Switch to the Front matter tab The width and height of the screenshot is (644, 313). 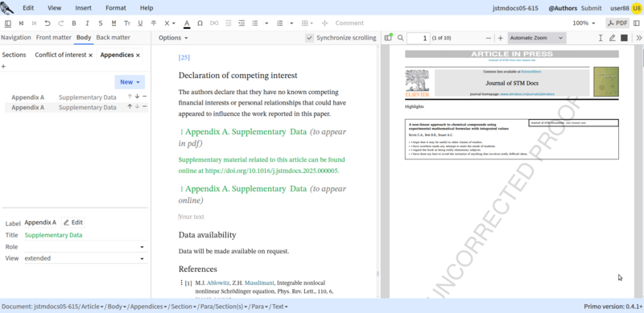pyautogui.click(x=54, y=37)
